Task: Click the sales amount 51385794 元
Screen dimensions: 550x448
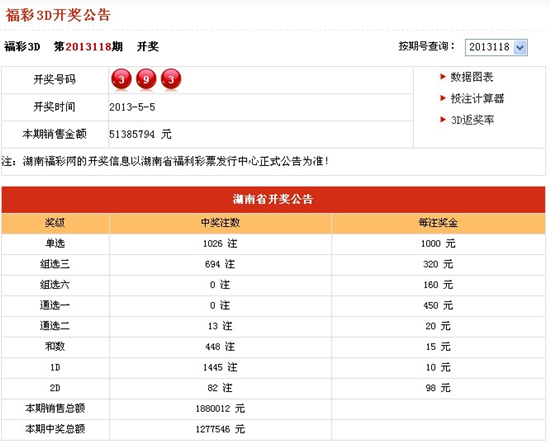Action: coord(140,134)
